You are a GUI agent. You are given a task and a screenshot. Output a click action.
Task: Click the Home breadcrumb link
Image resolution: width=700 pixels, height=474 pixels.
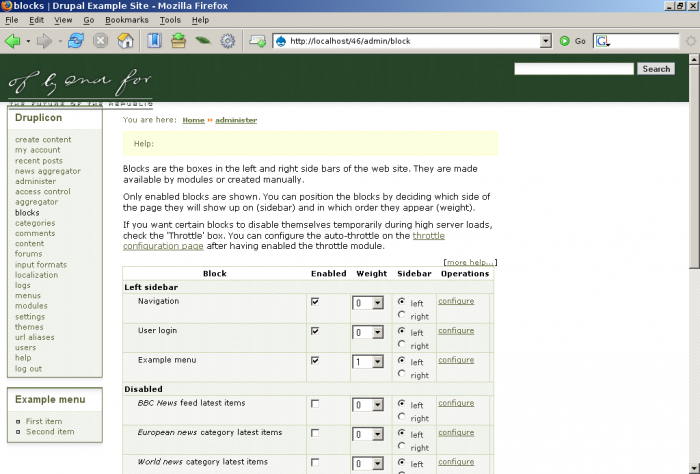[x=193, y=120]
